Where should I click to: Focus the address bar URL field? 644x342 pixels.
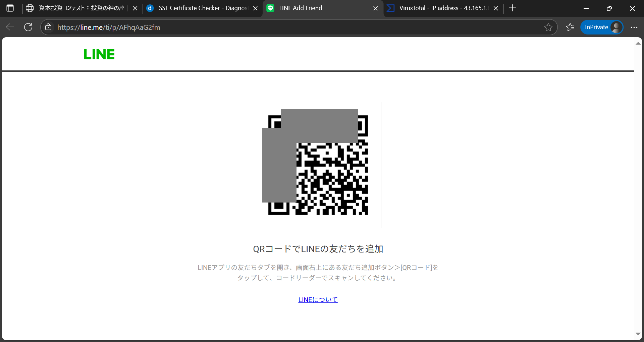pyautogui.click(x=299, y=27)
